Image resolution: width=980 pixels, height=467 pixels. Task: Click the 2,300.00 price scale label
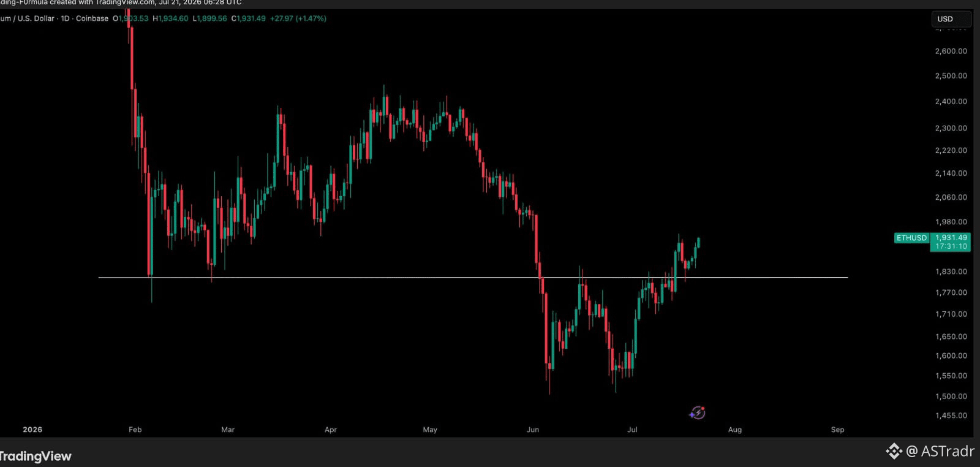(951, 128)
